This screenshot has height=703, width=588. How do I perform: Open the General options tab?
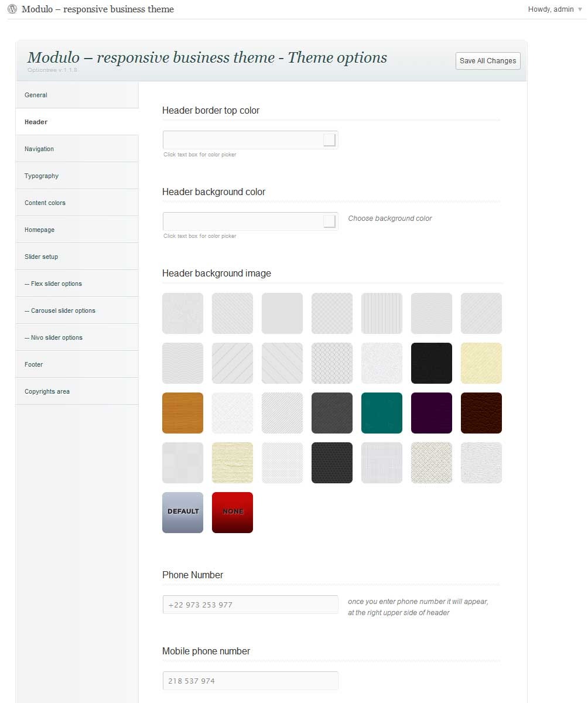coord(77,95)
